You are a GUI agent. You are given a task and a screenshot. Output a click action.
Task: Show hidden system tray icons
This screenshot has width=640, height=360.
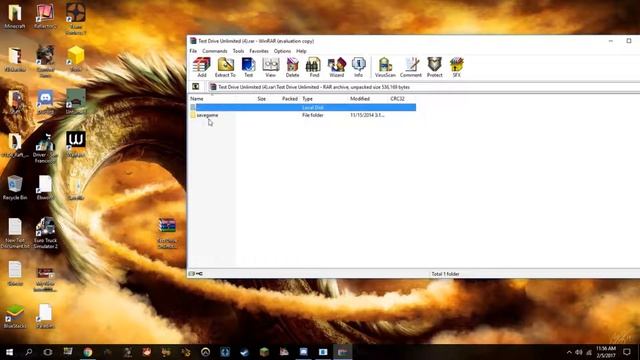(x=569, y=352)
